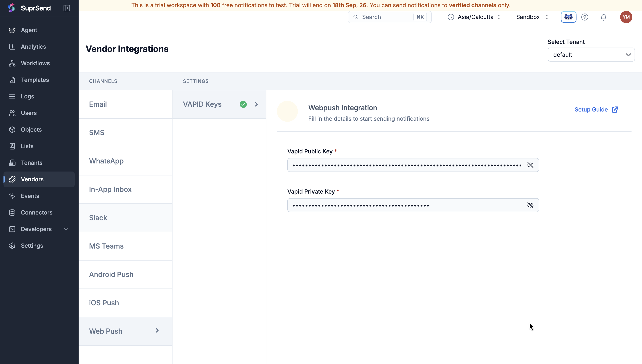The image size is (642, 364).
Task: Click the Users people icon
Action: [x=12, y=113]
